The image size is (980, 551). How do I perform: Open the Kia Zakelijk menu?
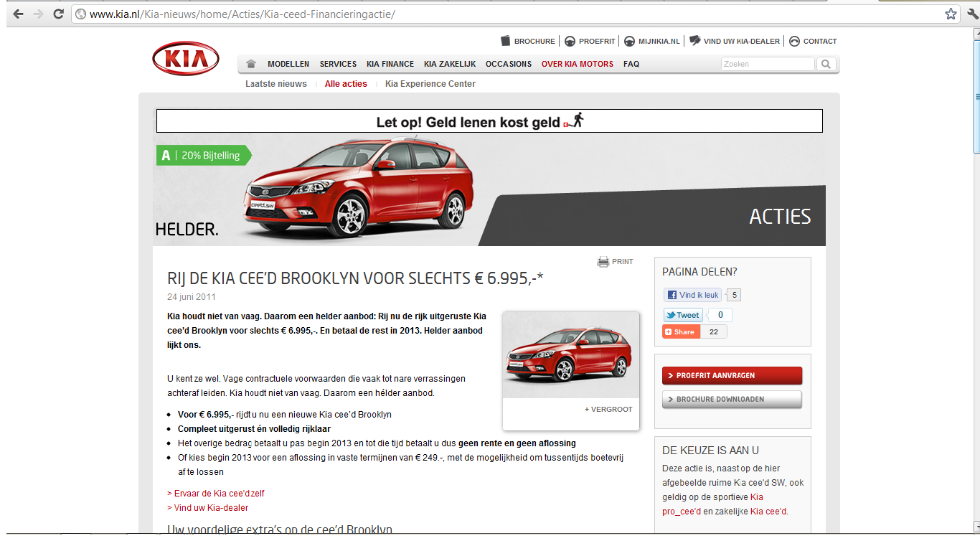pyautogui.click(x=450, y=64)
